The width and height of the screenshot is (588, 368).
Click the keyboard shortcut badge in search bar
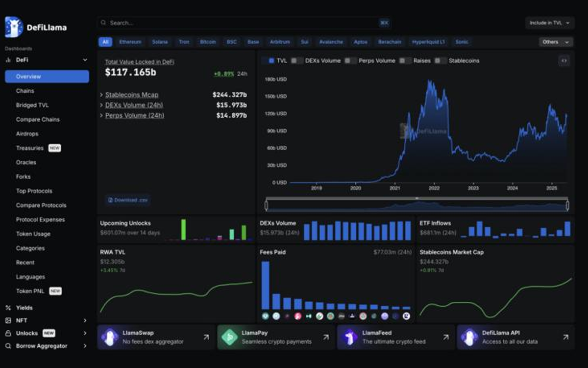click(384, 23)
